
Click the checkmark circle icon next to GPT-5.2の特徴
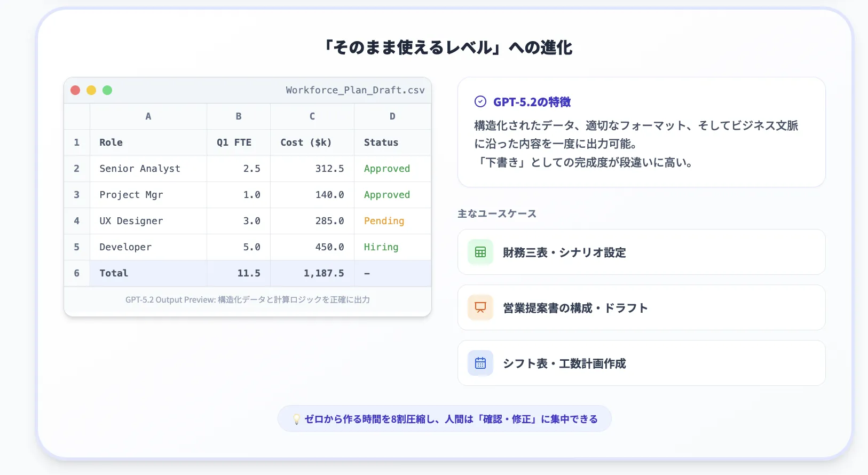pyautogui.click(x=480, y=101)
